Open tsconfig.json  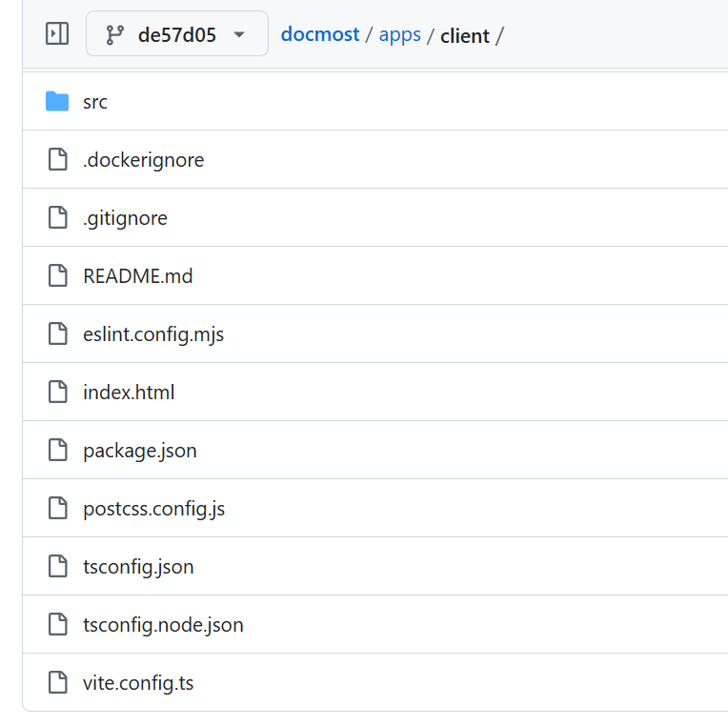[x=138, y=567]
